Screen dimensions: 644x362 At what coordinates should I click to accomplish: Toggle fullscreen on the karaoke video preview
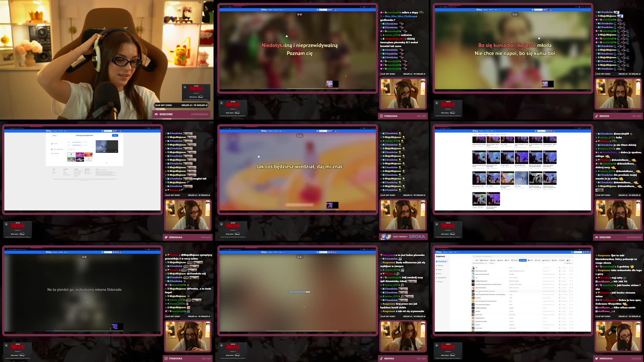click(x=116, y=152)
